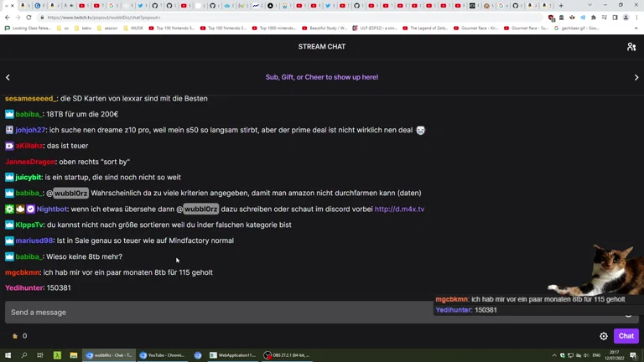The image size is (644, 362).
Task: Open the 'MUSIK' bookmarks folder
Action: (x=133, y=28)
